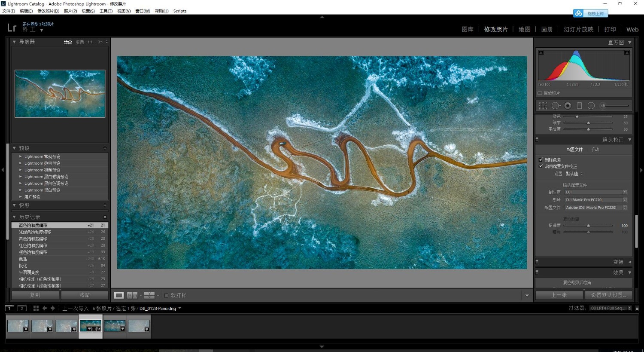Open the 型号 DJI Mavic Pro FC220 dropdown

[x=596, y=200]
